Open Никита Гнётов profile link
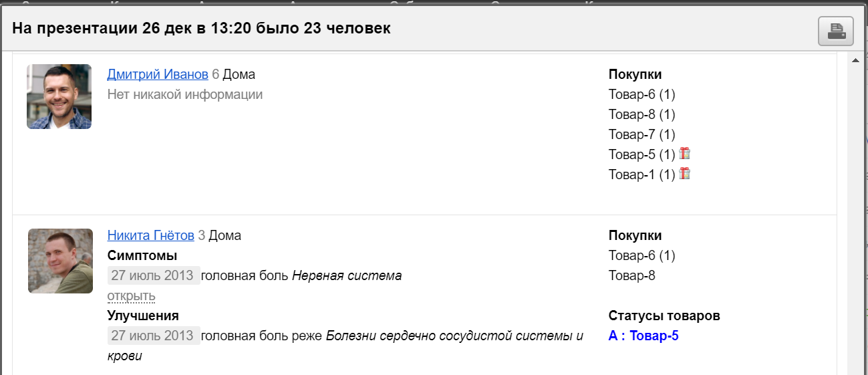Screen dimensions: 868x375 (150, 235)
